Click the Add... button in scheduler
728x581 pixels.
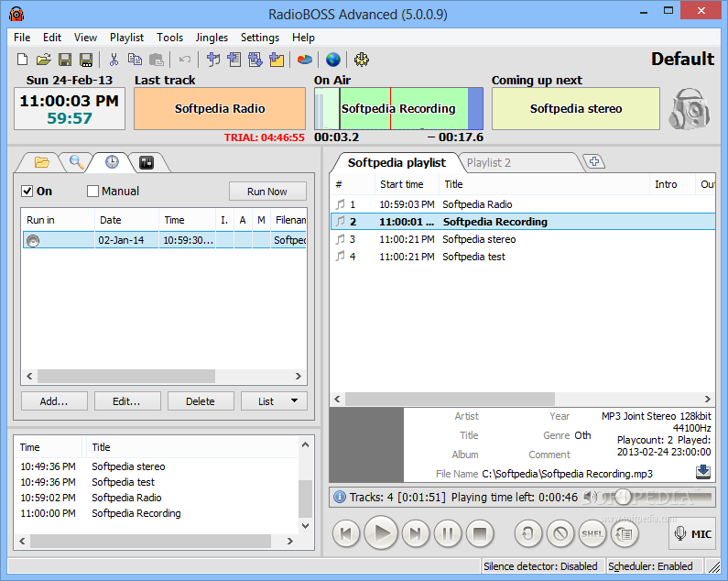pos(54,401)
